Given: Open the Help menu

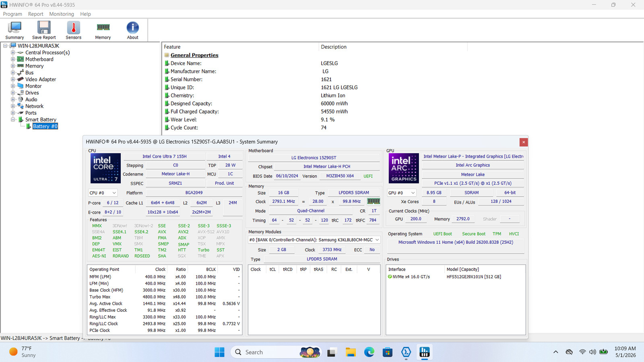Looking at the screenshot, I should click(x=85, y=14).
